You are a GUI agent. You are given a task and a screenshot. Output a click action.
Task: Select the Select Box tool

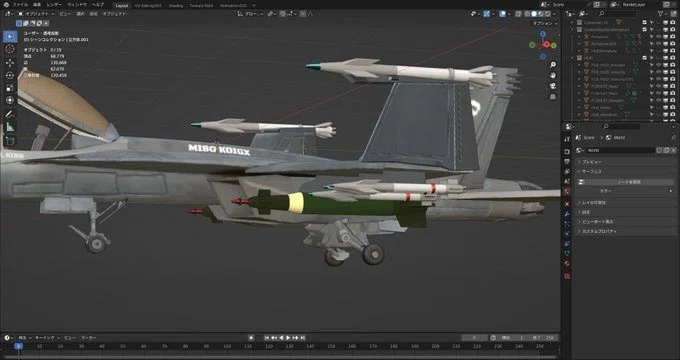click(x=10, y=36)
